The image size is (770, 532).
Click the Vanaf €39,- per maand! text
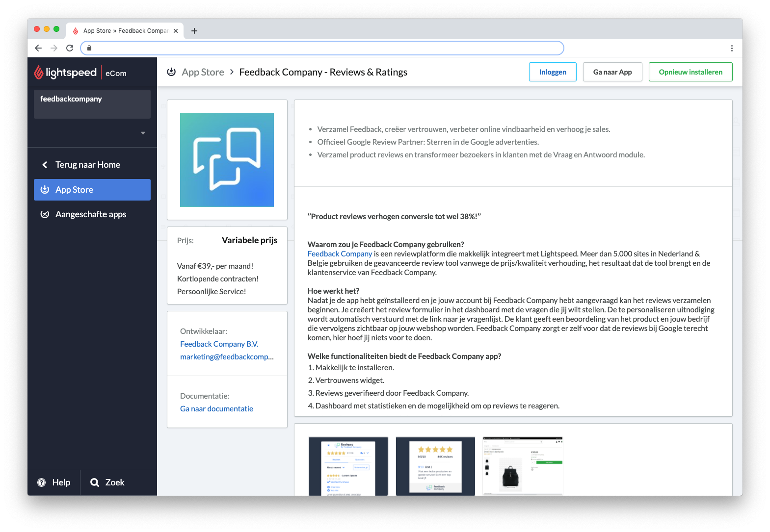215,266
